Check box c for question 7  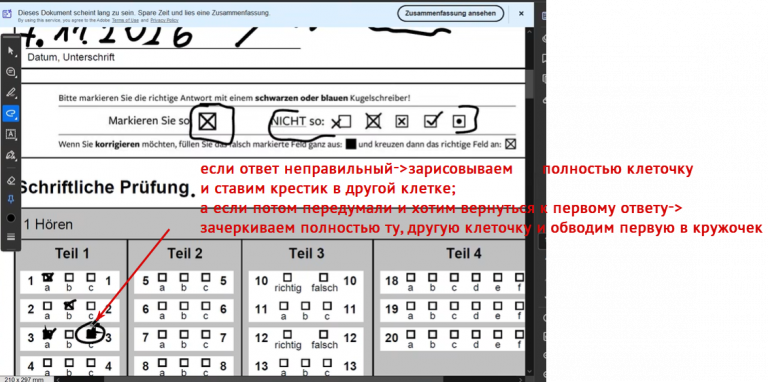click(x=205, y=334)
